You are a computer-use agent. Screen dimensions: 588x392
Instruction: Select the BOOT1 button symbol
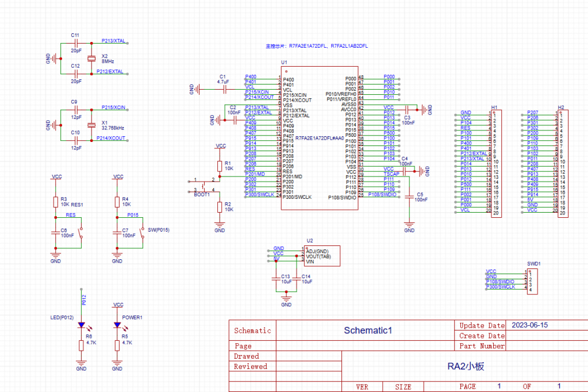204,186
